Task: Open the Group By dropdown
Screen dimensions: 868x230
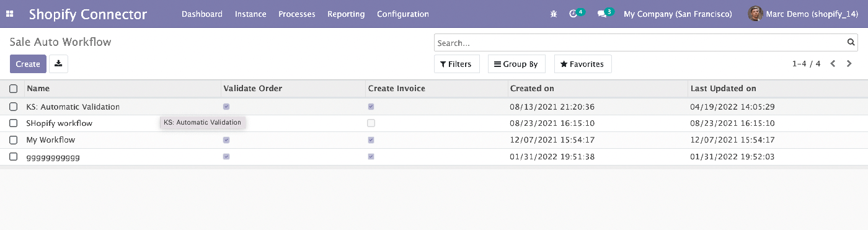Action: point(515,64)
